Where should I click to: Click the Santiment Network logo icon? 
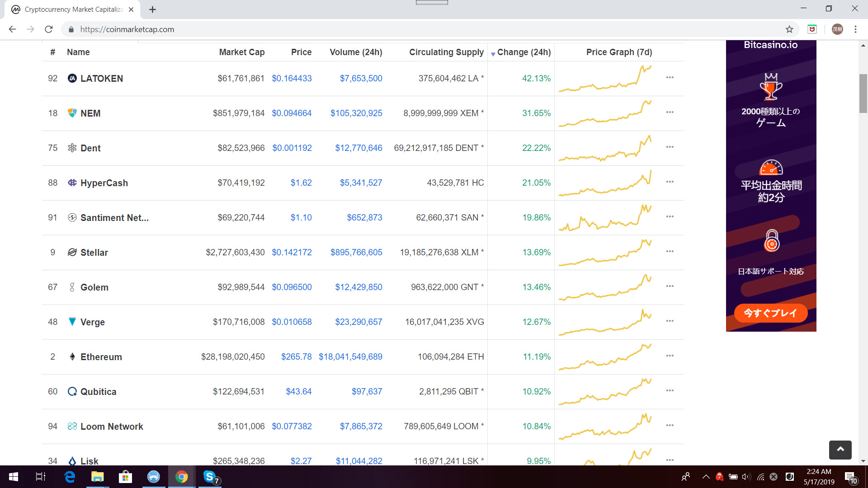[72, 217]
